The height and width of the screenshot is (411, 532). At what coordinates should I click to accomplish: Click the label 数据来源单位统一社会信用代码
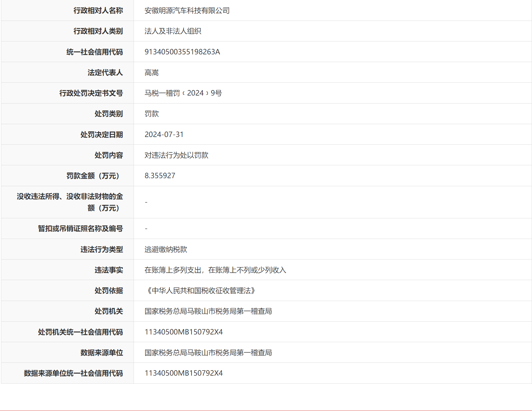click(73, 373)
